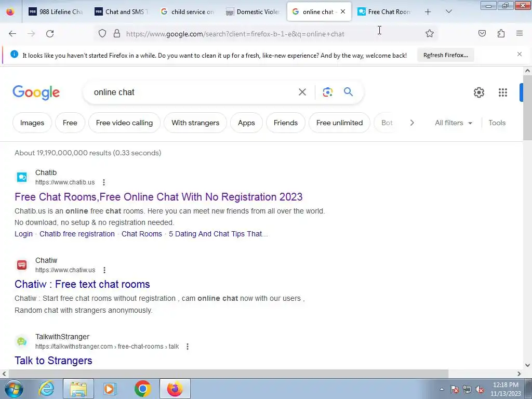Show hidden system tray icons

[x=442, y=389]
